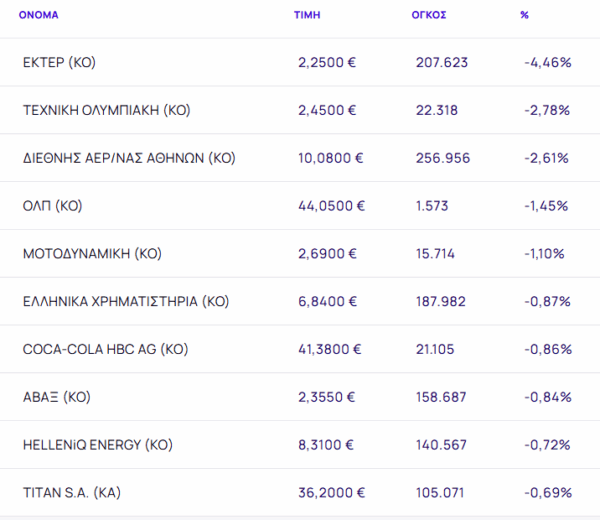Click the change value -0,87%
600x520 pixels.
[548, 302]
